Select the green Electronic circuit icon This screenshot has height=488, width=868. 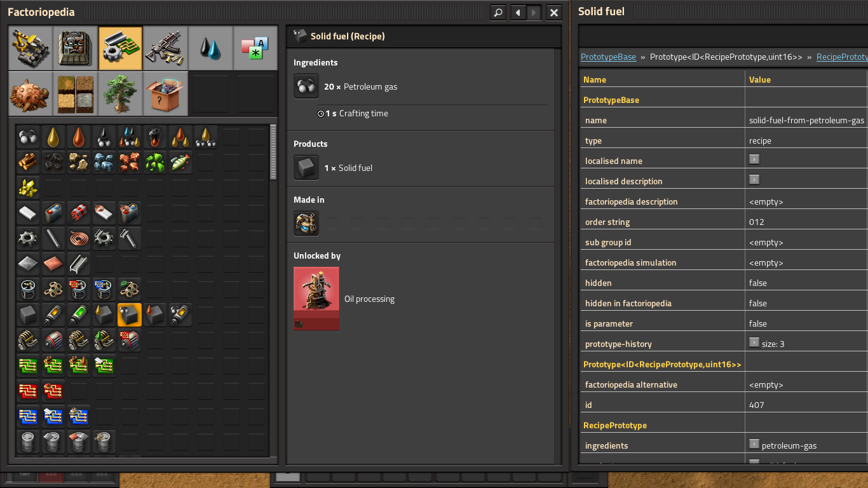[28, 366]
